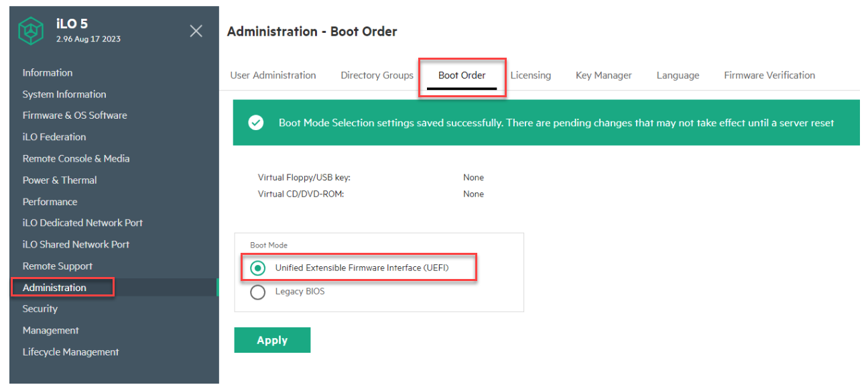
Task: Select the Legacy BIOS radio button
Action: 257,292
